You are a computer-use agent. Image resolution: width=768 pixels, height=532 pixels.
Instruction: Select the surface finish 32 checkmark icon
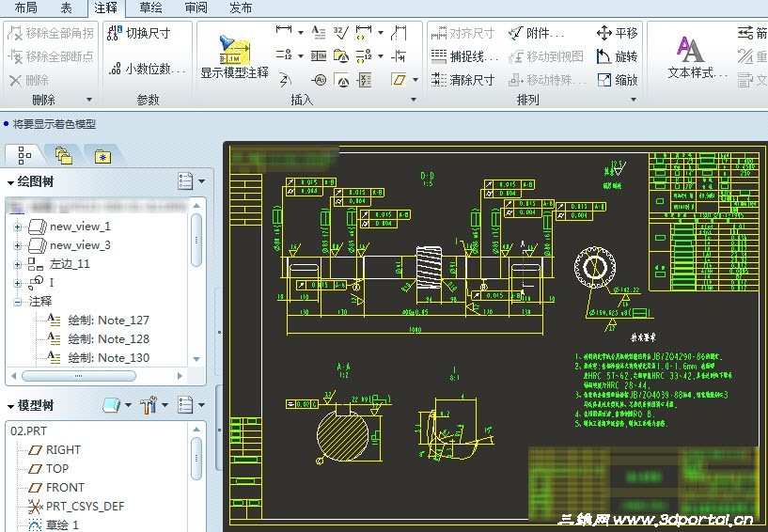click(x=341, y=32)
